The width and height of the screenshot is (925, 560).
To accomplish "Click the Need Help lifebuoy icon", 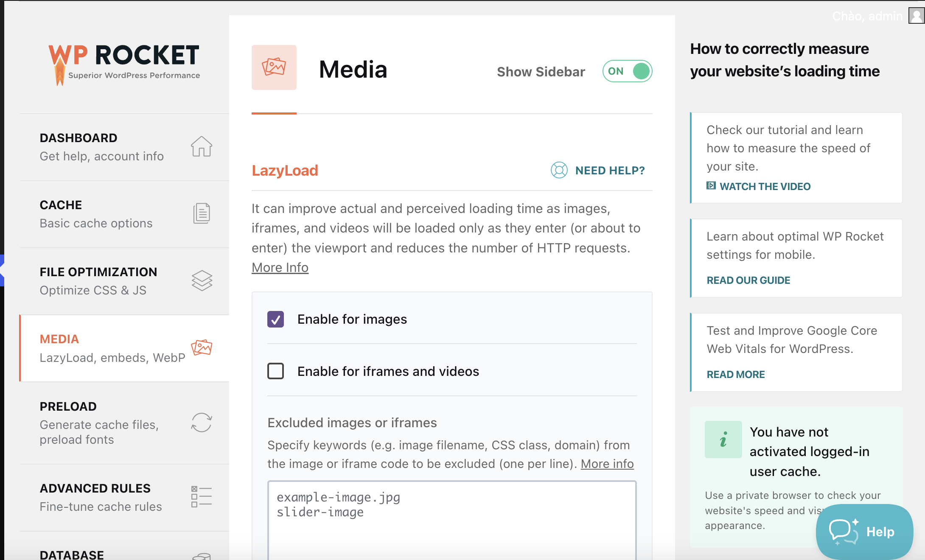I will coord(559,171).
